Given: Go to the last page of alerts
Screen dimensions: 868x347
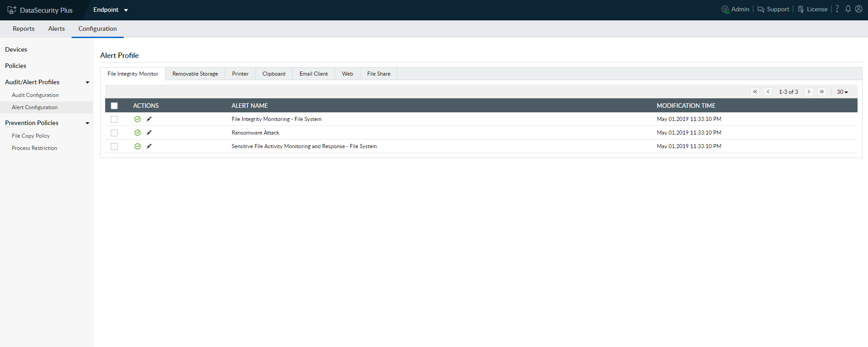Looking at the screenshot, I should pyautogui.click(x=822, y=92).
